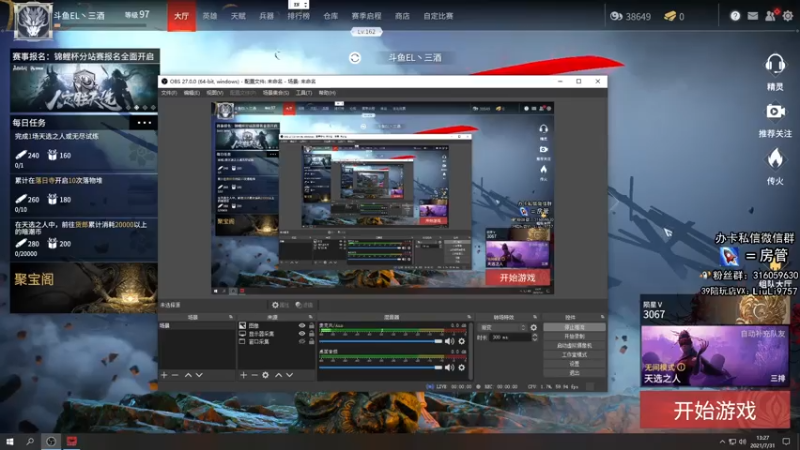Screen dimensions: 800x450
Task: Mute the 桌面音频 audio channel
Action: pos(449,367)
